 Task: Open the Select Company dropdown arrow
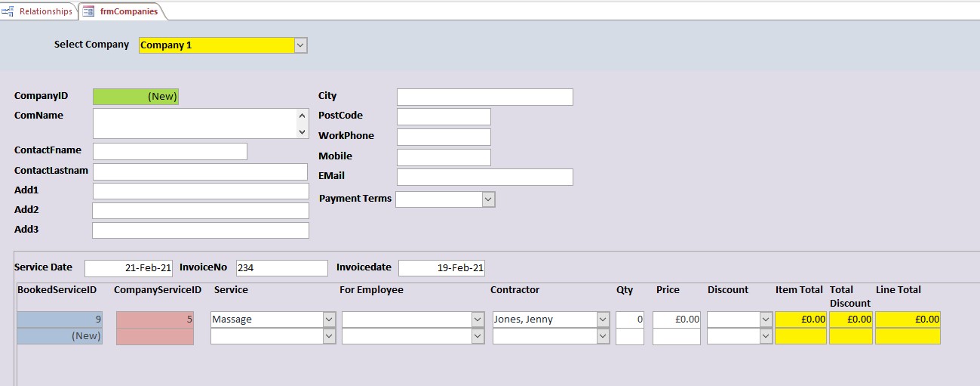(x=300, y=45)
